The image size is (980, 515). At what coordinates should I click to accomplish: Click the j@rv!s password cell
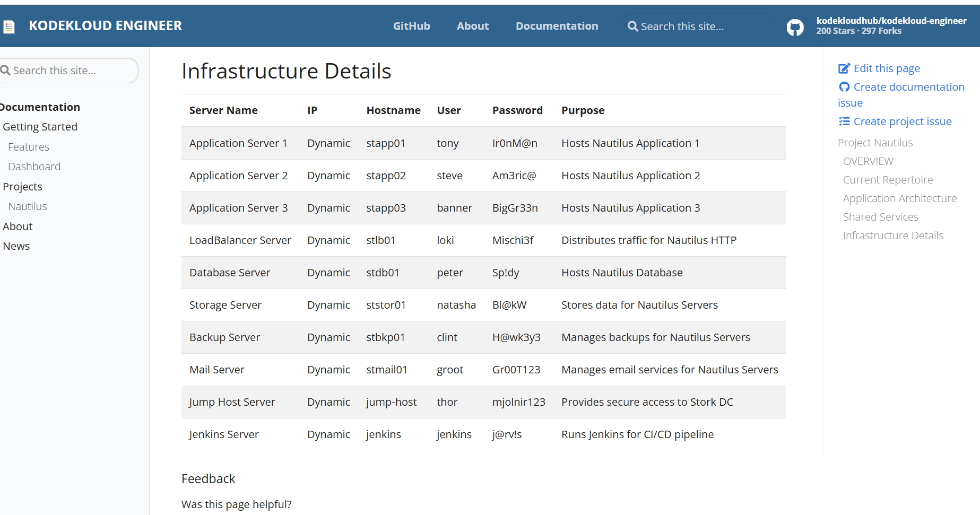click(x=507, y=434)
